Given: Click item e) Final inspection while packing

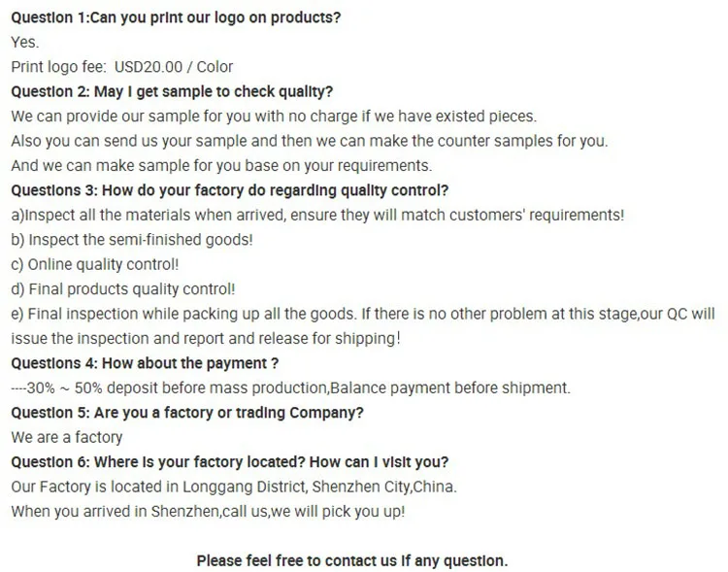Looking at the screenshot, I should tap(363, 314).
